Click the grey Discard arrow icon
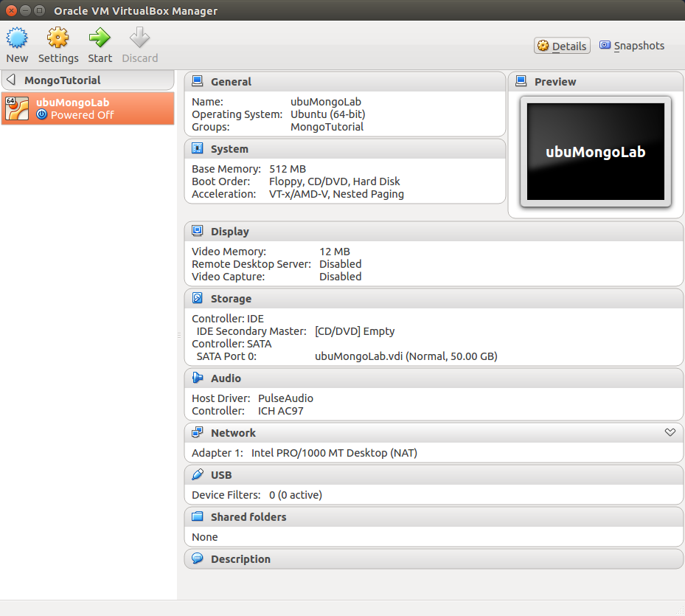 point(140,38)
